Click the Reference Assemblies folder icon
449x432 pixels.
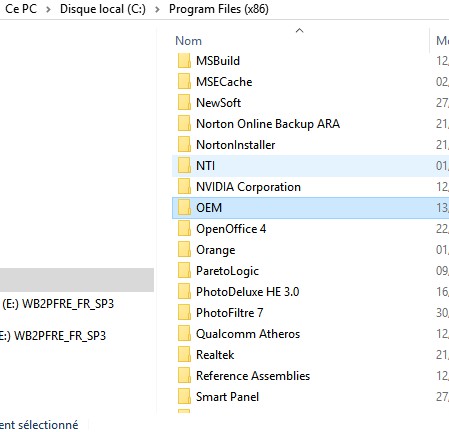(x=184, y=376)
